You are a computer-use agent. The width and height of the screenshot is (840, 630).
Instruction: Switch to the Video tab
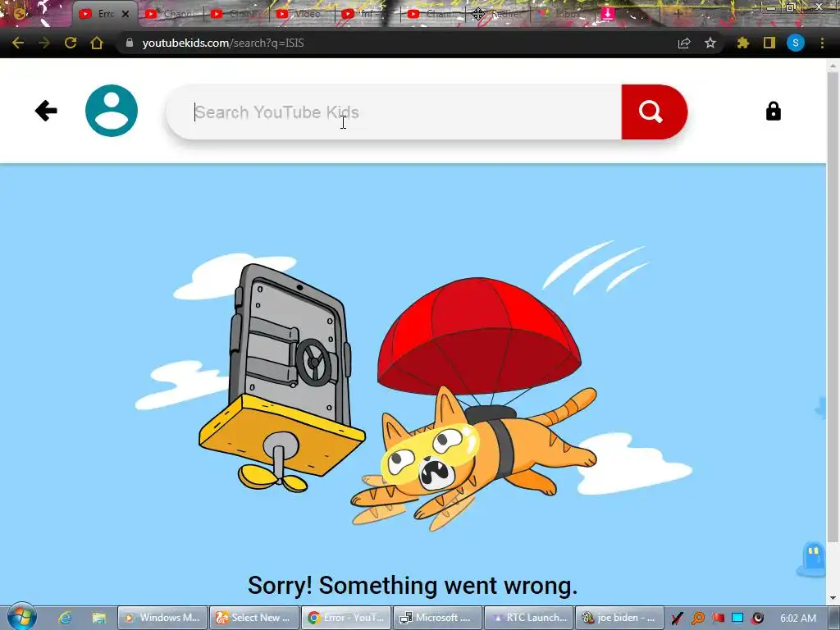tap(300, 14)
